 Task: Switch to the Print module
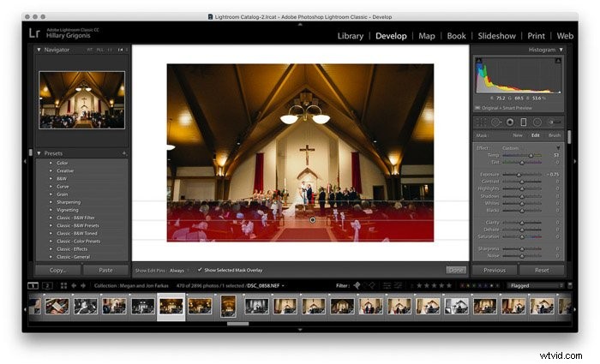[x=536, y=36]
